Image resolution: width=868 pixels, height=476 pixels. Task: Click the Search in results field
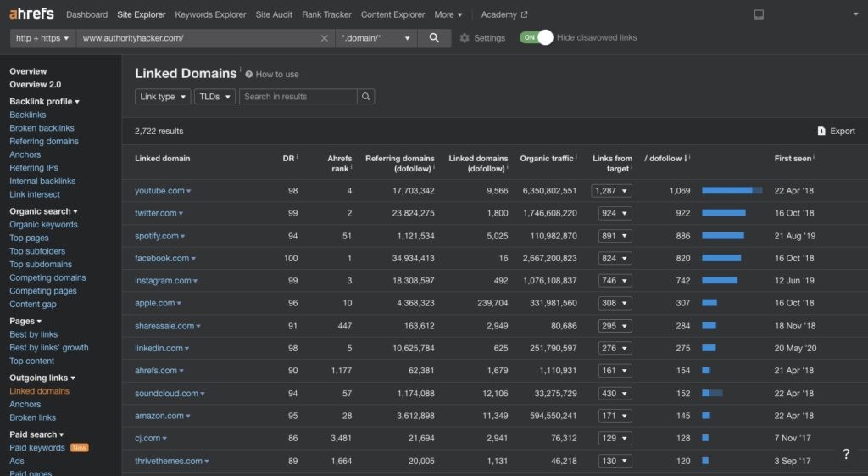coord(298,97)
